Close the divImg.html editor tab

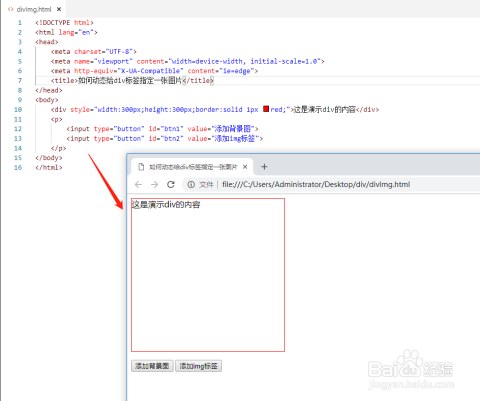pos(59,9)
